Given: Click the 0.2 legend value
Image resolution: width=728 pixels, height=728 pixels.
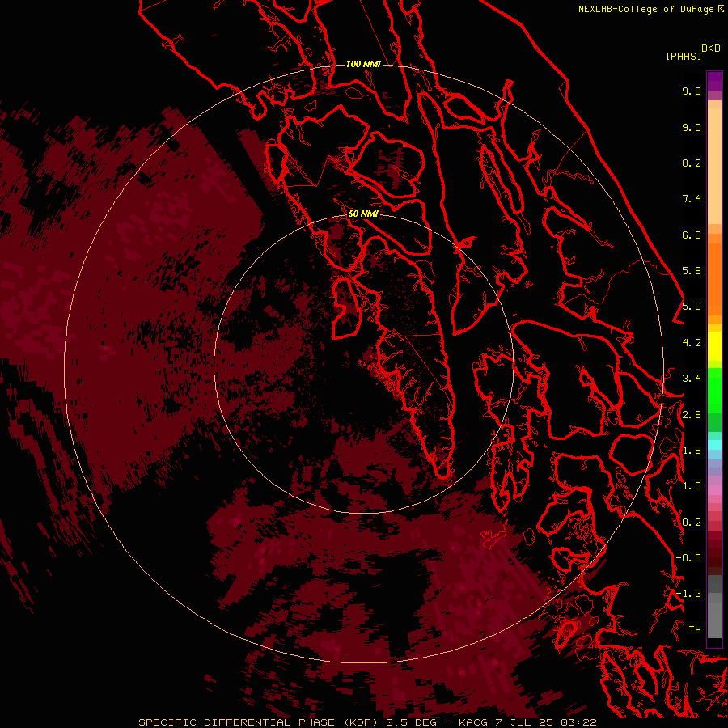Looking at the screenshot, I should coord(692,523).
